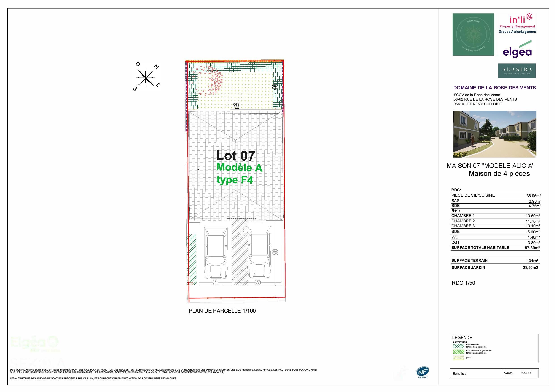Click the Echelle field in title block
Screen dimensions: 555x392
pos(459,374)
